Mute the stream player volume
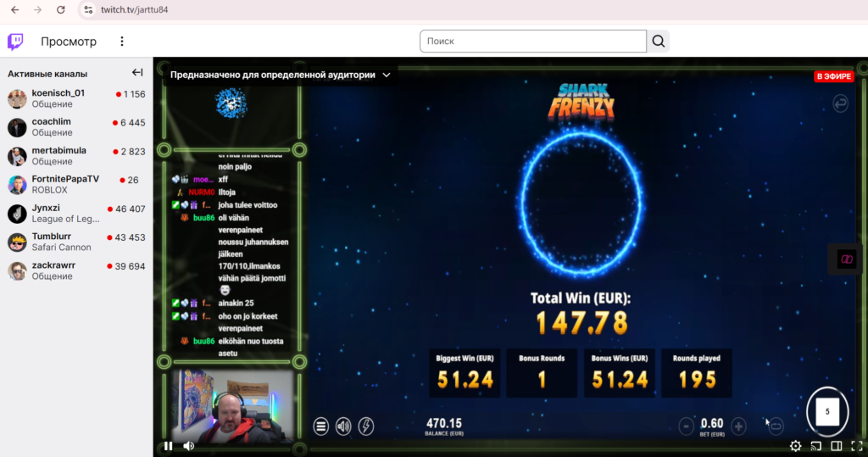Image resolution: width=868 pixels, height=457 pixels. [189, 446]
